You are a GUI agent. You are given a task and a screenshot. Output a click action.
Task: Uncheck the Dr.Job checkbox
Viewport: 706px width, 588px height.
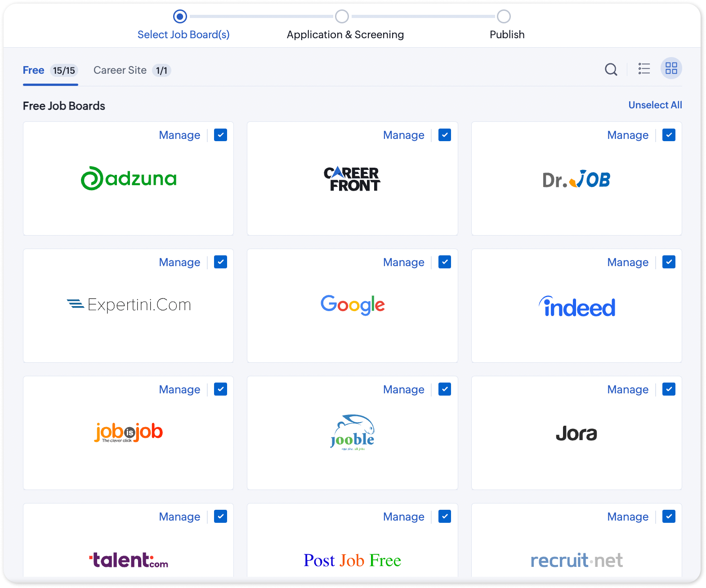pos(669,135)
